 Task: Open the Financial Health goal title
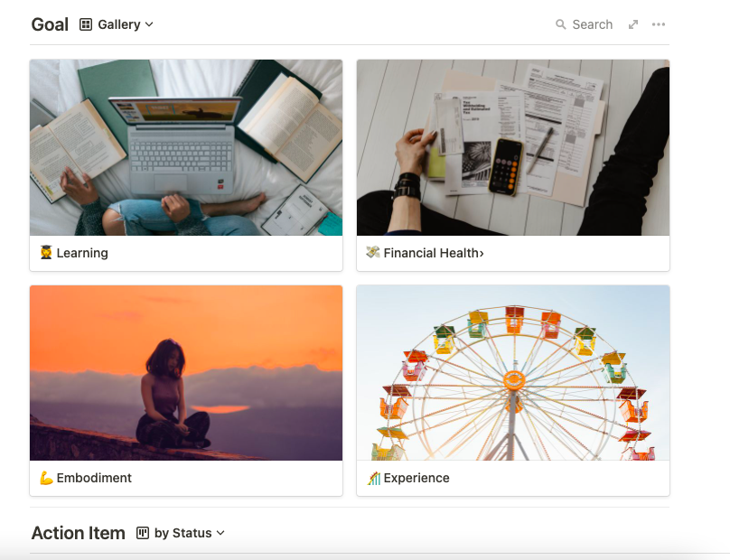[x=433, y=253]
